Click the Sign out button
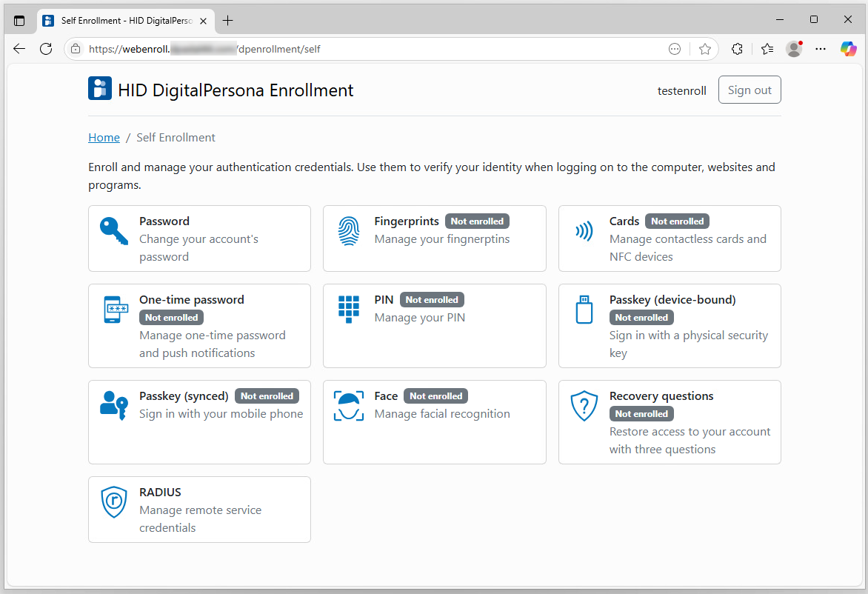This screenshot has width=868, height=594. tap(749, 90)
